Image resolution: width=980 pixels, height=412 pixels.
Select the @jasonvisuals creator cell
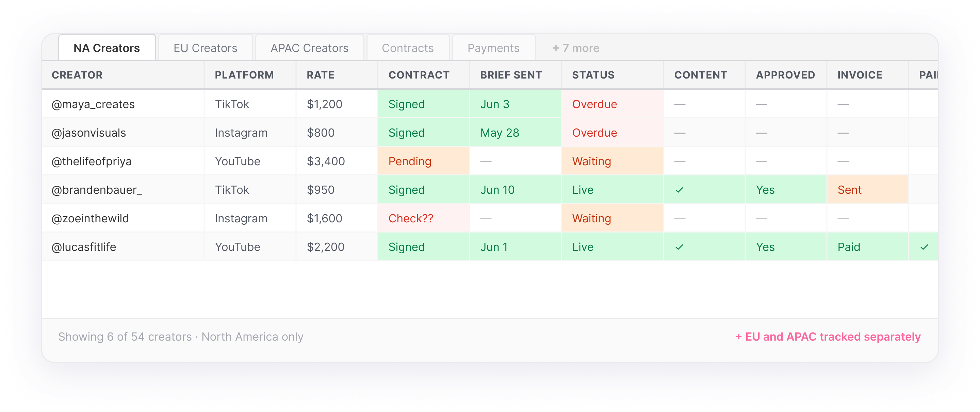123,133
